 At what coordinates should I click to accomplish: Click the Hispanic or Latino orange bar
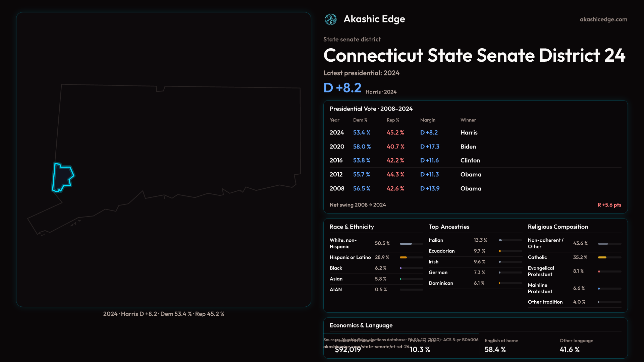pyautogui.click(x=404, y=257)
